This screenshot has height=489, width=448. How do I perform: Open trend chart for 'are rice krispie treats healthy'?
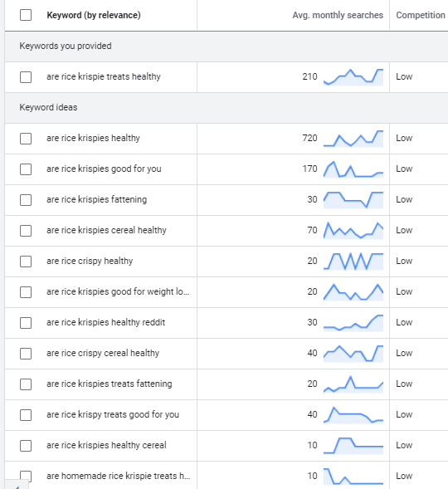353,77
